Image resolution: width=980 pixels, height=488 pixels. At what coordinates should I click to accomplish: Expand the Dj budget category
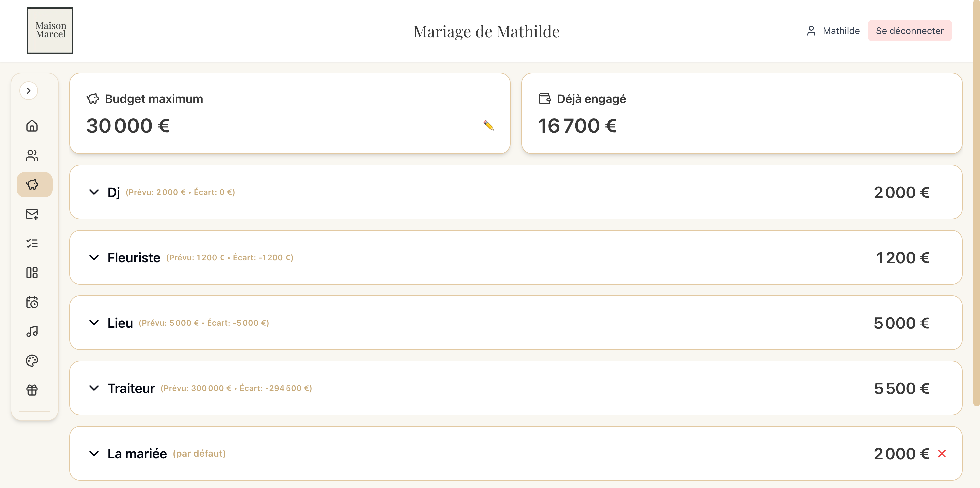coord(94,192)
